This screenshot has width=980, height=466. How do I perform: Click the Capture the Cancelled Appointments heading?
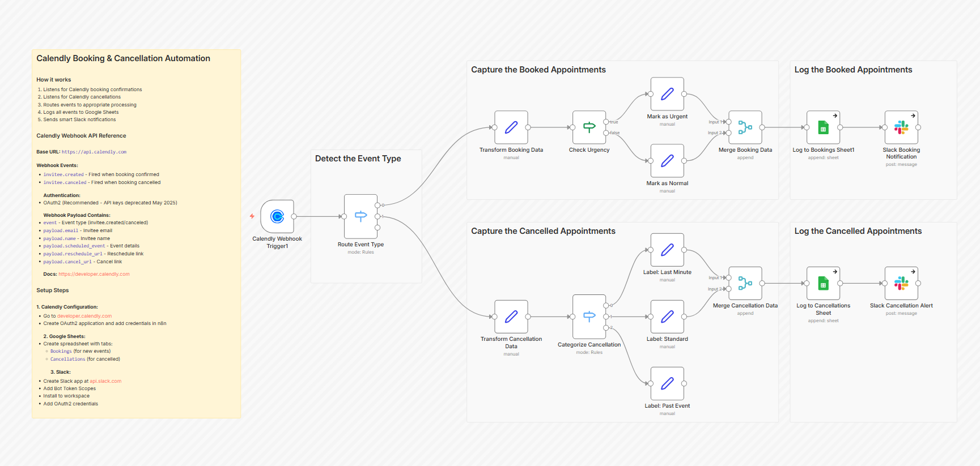point(543,231)
